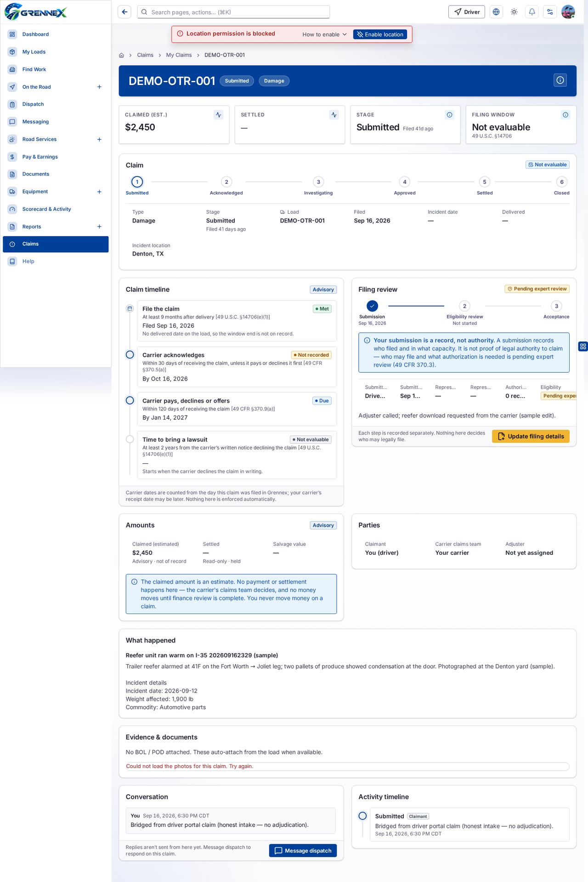
Task: Open the user avatar menu
Action: click(568, 12)
